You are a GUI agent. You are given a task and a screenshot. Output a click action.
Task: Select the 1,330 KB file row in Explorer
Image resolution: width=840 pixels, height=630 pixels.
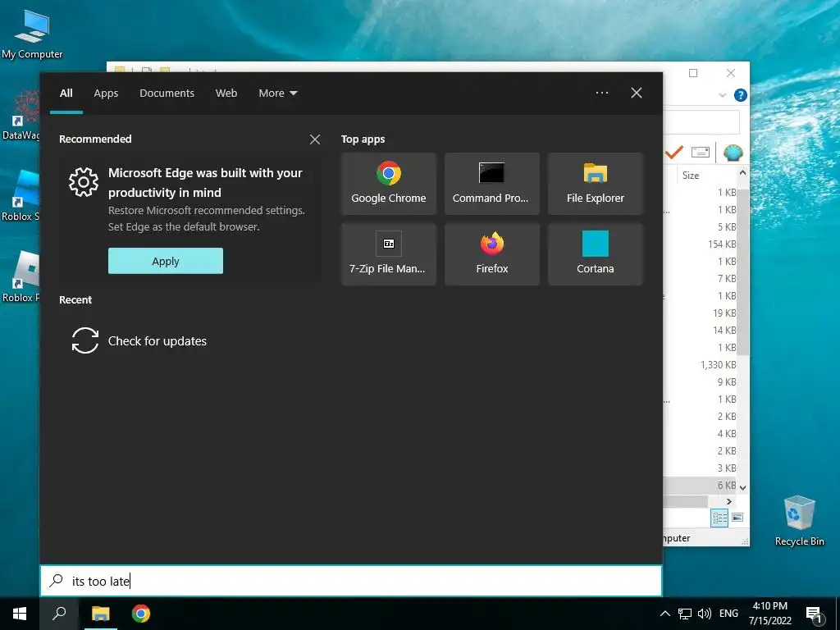tap(700, 365)
